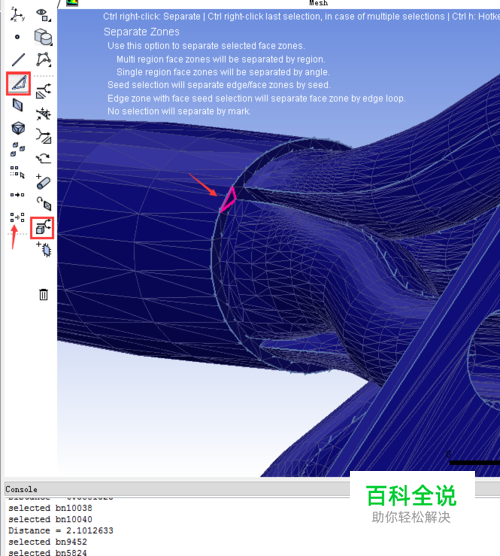Click the plus spiky patch icon

(x=44, y=249)
